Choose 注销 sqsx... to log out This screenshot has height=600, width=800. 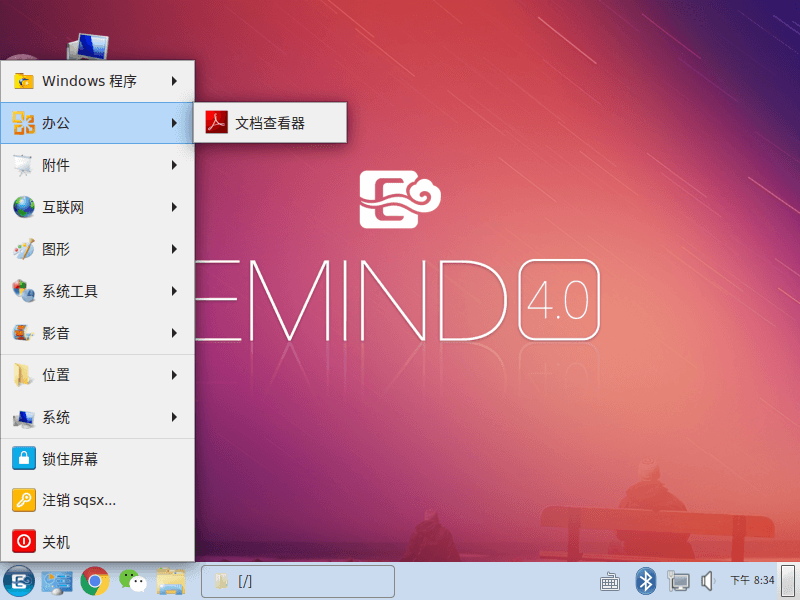(97, 500)
